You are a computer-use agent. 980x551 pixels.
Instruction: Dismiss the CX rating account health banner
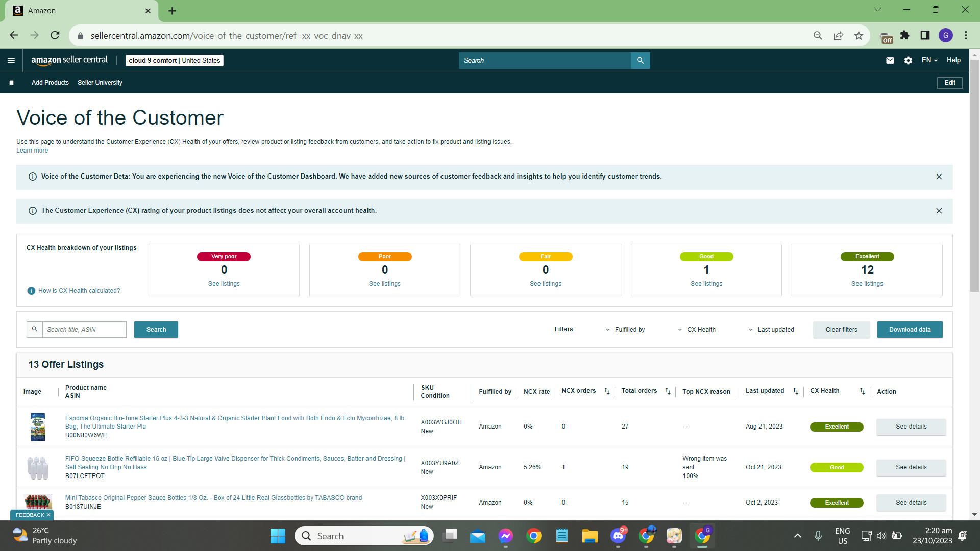(939, 211)
